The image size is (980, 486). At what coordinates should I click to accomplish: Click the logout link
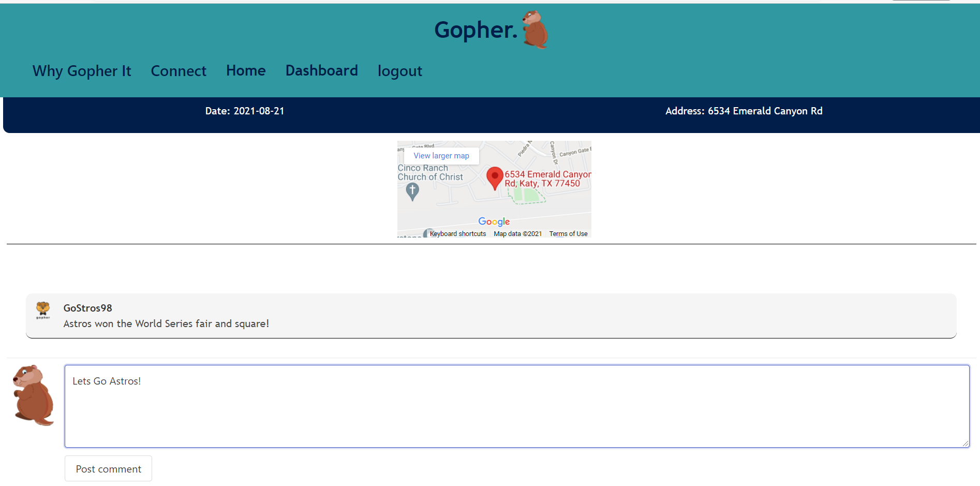click(x=400, y=71)
